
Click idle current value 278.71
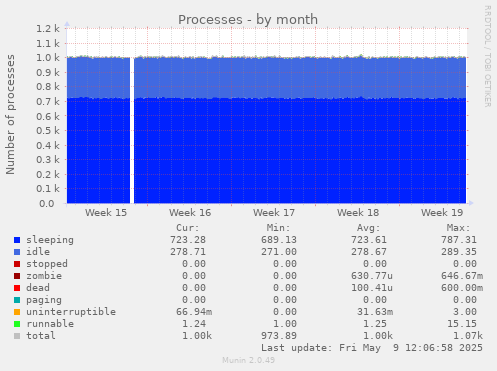(188, 252)
